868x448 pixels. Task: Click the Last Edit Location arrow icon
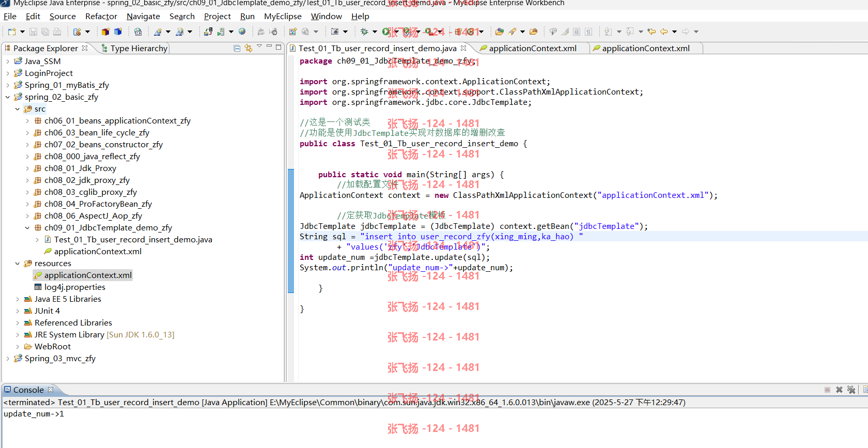652,32
